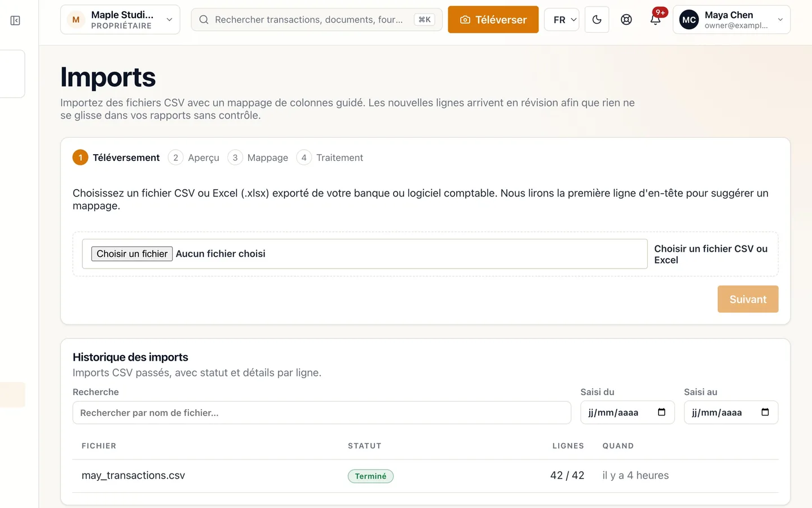This screenshot has height=508, width=812.
Task: Go to step 1 Téléversement
Action: coord(116,157)
